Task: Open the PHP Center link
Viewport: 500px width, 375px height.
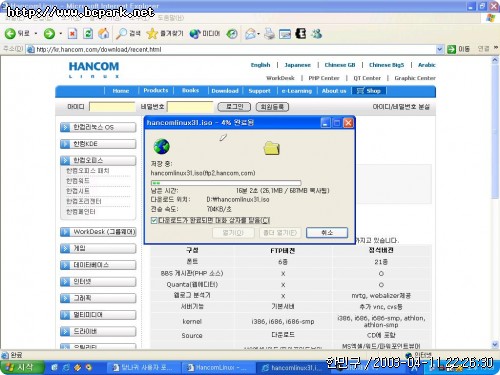Action: point(324,78)
